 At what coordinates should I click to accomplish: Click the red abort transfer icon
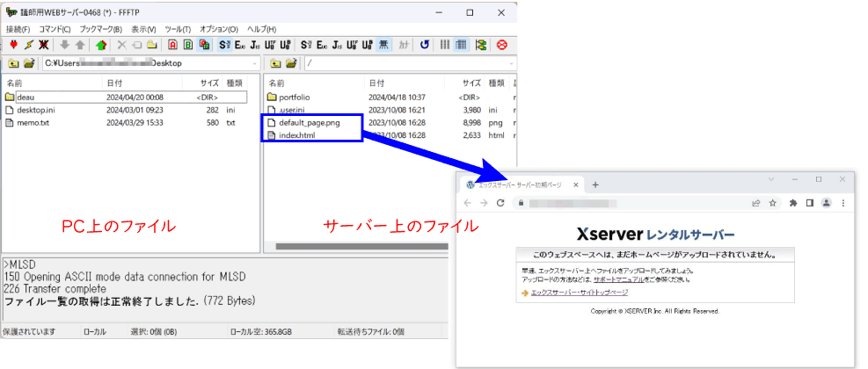[502, 45]
